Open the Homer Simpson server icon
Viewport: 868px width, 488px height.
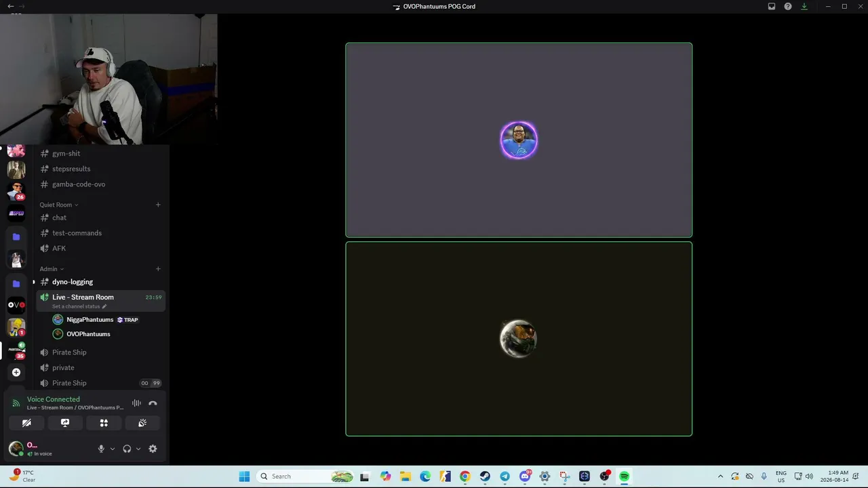click(x=16, y=327)
